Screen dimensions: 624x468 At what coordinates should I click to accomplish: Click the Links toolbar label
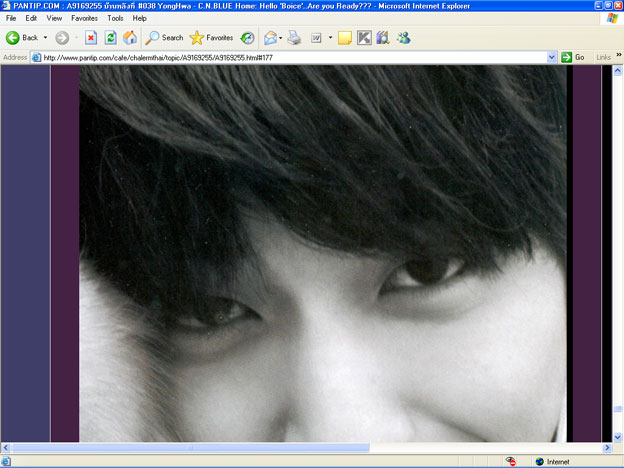click(603, 58)
